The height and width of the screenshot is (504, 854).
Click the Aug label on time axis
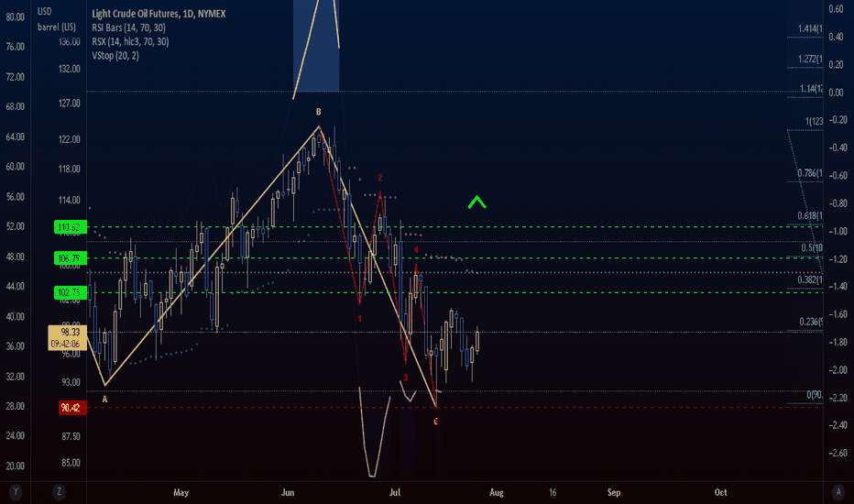(x=496, y=493)
